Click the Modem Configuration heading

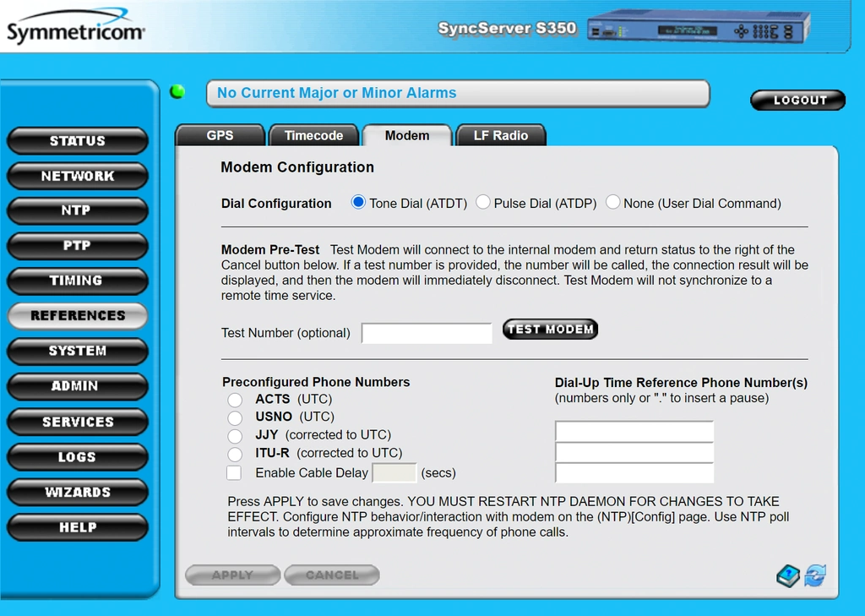pyautogui.click(x=297, y=167)
